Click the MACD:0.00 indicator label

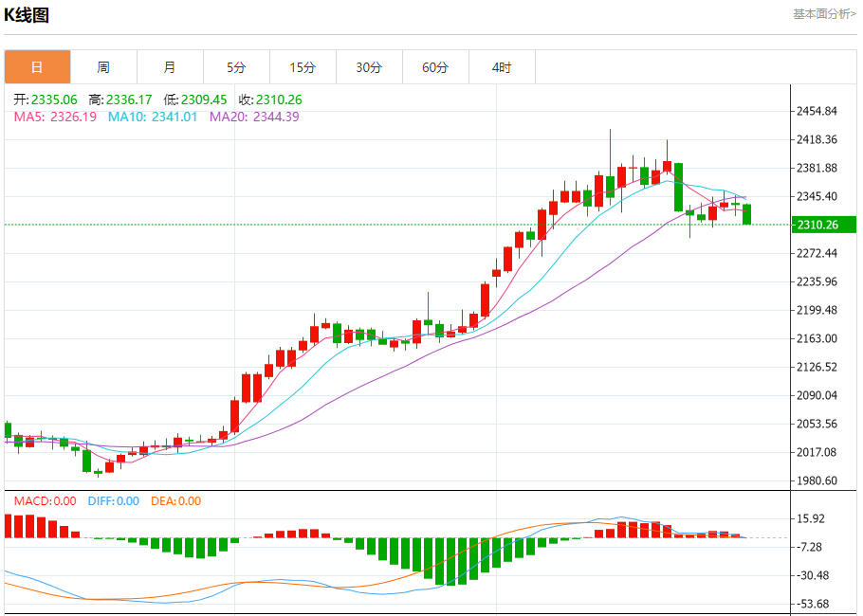(46, 501)
